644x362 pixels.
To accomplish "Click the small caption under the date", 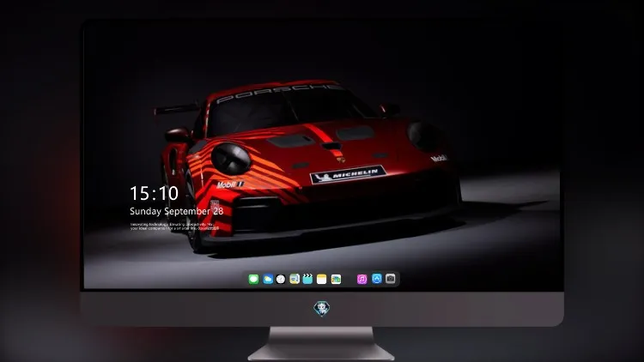I will pyautogui.click(x=173, y=226).
